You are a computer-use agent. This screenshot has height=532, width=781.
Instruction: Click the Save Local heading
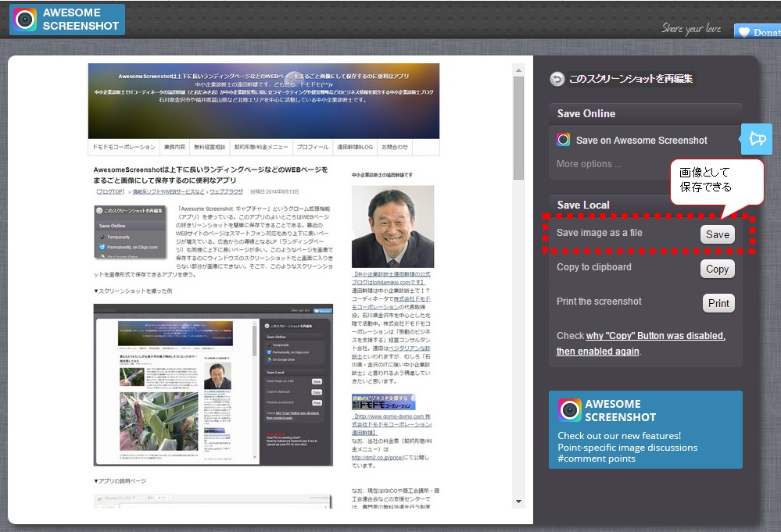click(x=583, y=205)
